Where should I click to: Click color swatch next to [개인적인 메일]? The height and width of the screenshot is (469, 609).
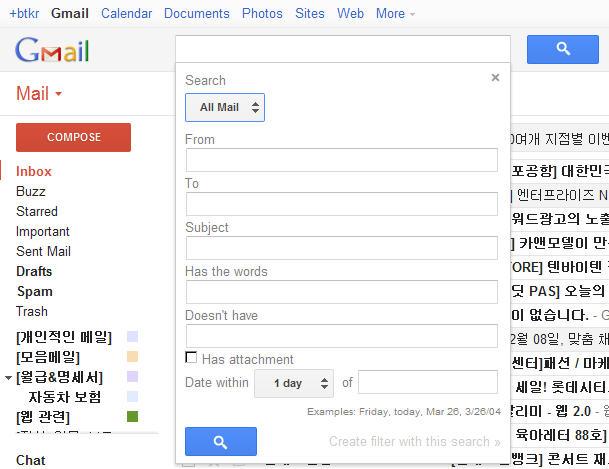(x=132, y=337)
